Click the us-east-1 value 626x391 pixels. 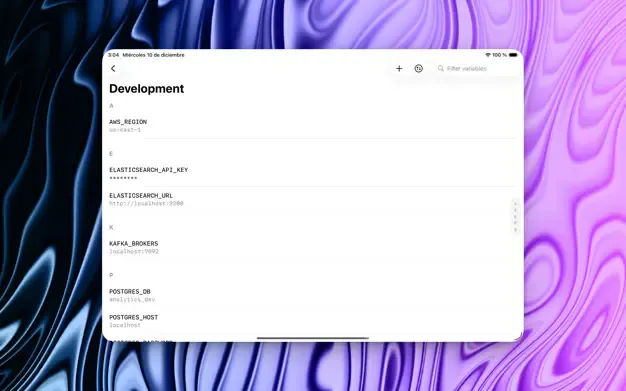click(x=125, y=130)
